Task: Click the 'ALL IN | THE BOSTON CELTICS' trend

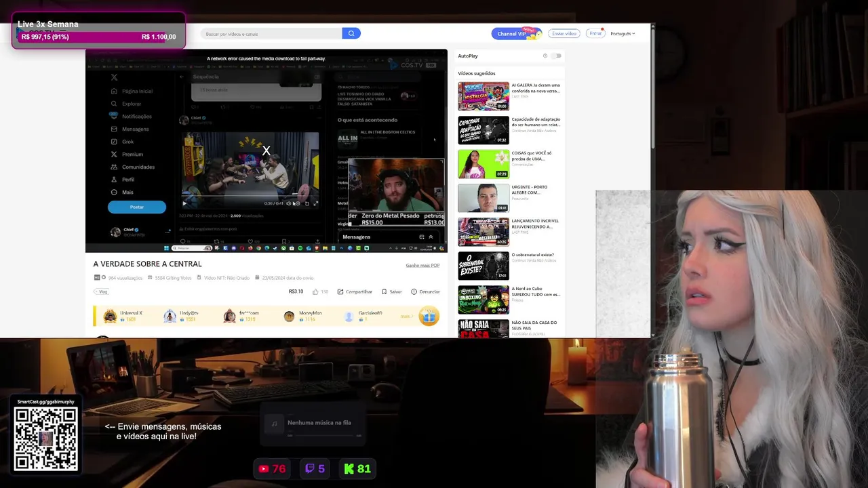Action: tap(387, 132)
